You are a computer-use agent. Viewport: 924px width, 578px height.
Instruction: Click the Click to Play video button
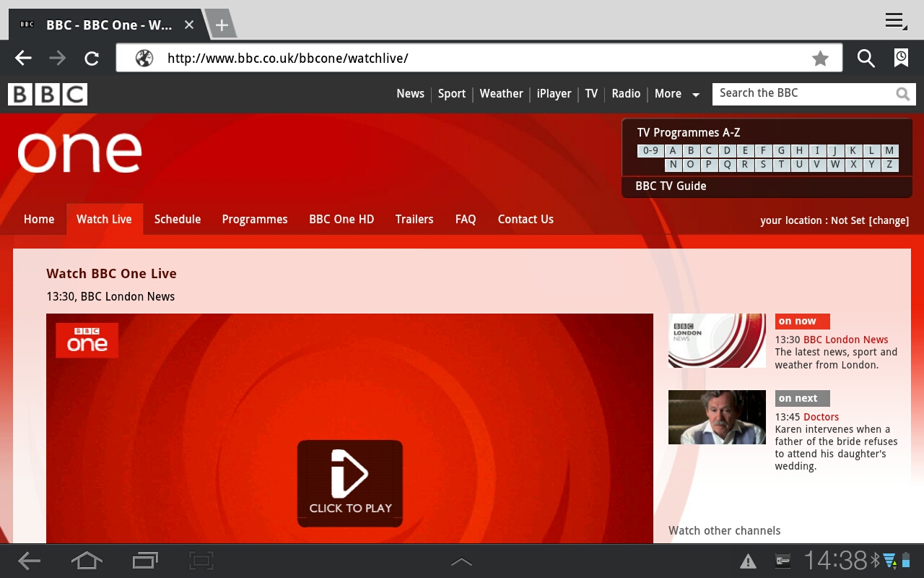[x=350, y=483]
